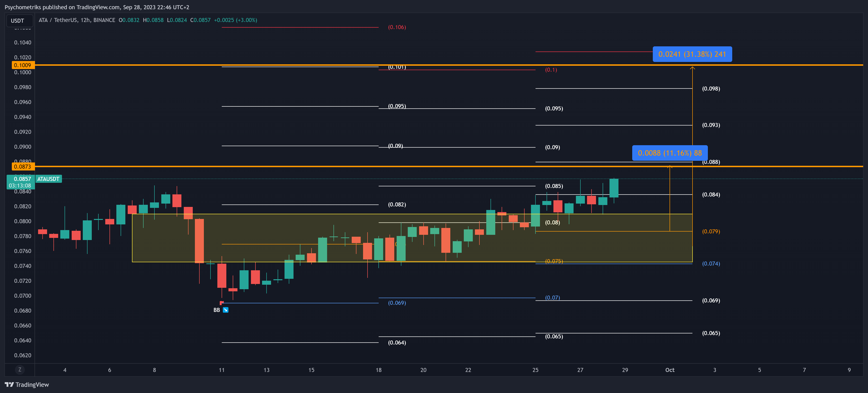The image size is (868, 393).
Task: Click the 0.0088 (11.16%) 88 measurement box
Action: pyautogui.click(x=670, y=153)
